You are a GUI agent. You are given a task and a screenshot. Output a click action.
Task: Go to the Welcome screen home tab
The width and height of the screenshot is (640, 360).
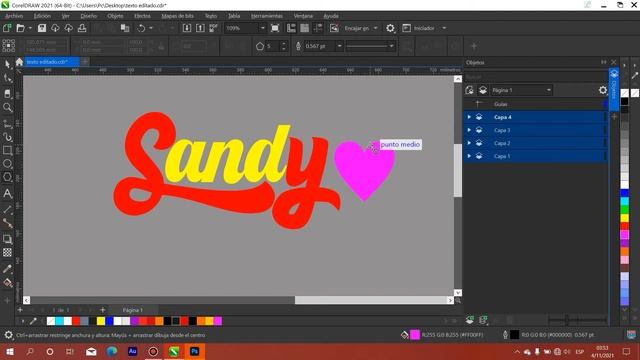(19, 62)
